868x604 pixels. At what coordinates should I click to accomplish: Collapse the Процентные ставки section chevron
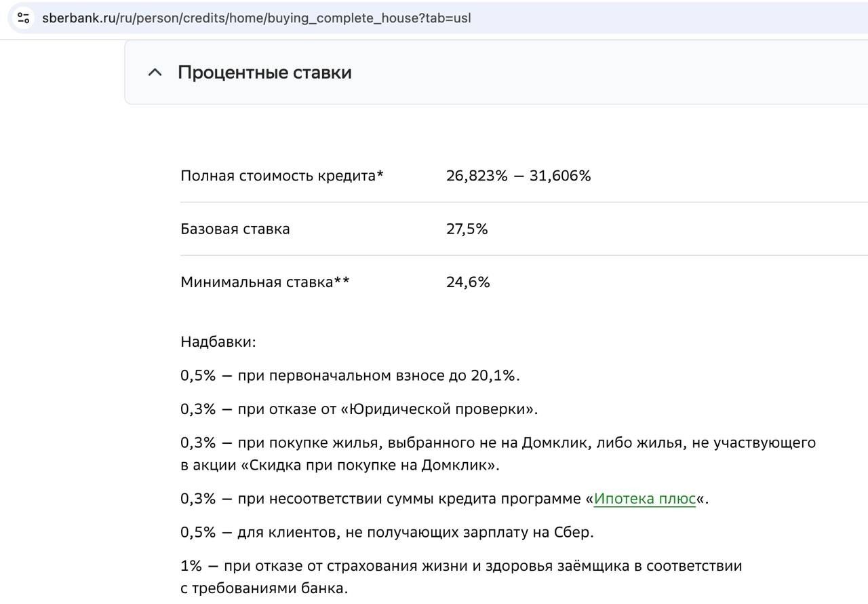[x=155, y=73]
